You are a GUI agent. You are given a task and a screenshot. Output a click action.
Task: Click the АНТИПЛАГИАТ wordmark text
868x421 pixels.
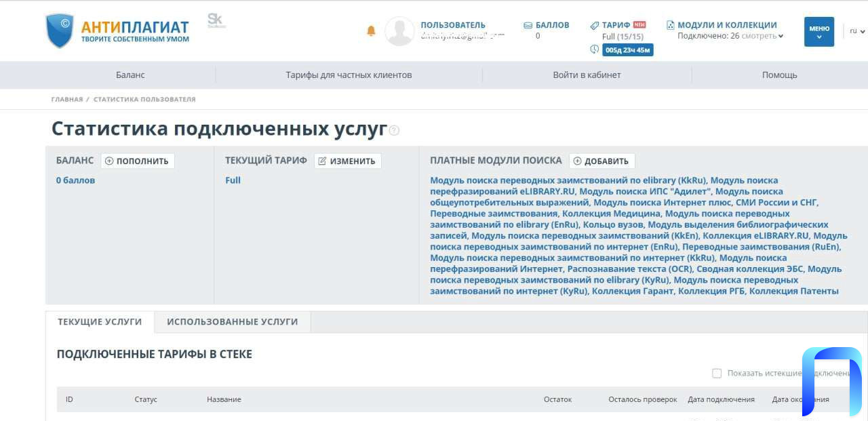tap(135, 27)
